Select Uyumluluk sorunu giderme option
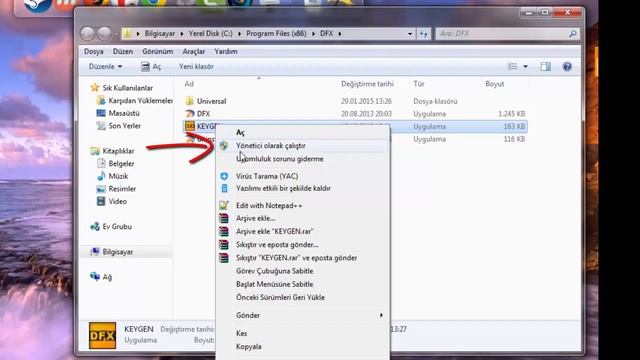The height and width of the screenshot is (360, 640). point(302,159)
